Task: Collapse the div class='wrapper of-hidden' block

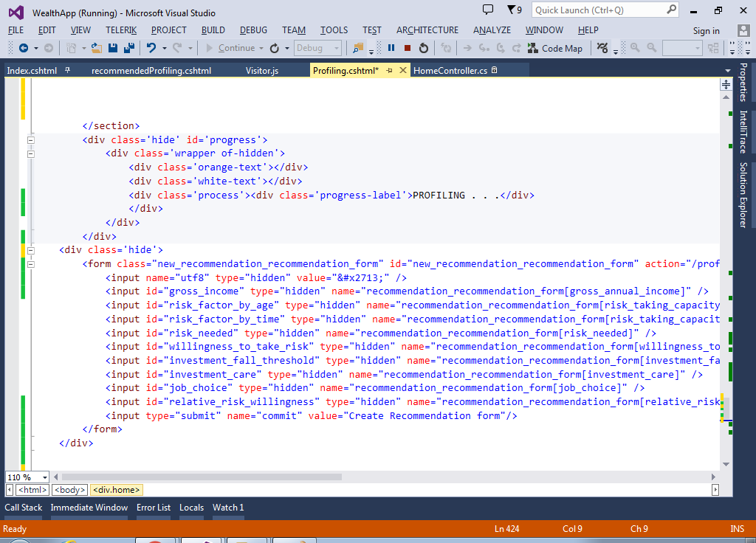Action: tap(31, 154)
